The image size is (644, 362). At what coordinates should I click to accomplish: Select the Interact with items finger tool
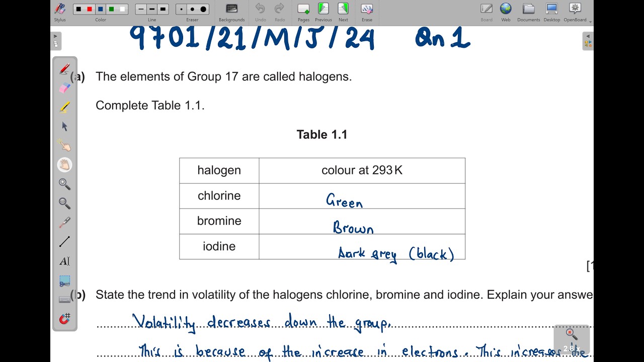[x=64, y=145]
